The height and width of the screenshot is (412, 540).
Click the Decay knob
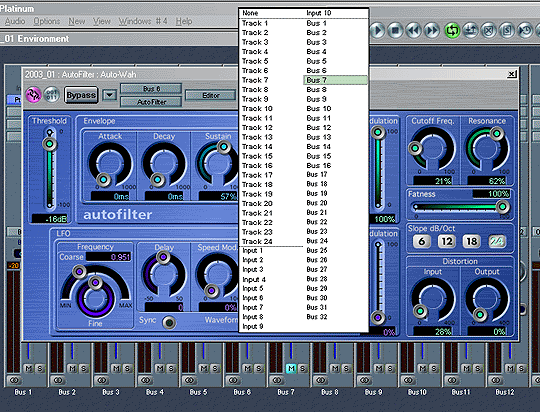(x=164, y=164)
